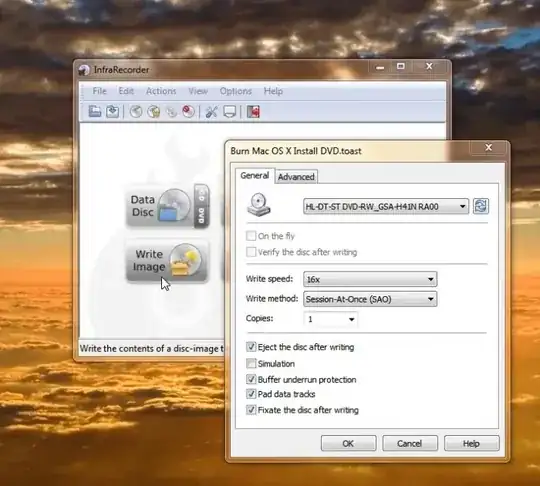
Task: Click the Help button in burn dialog
Action: pyautogui.click(x=471, y=443)
